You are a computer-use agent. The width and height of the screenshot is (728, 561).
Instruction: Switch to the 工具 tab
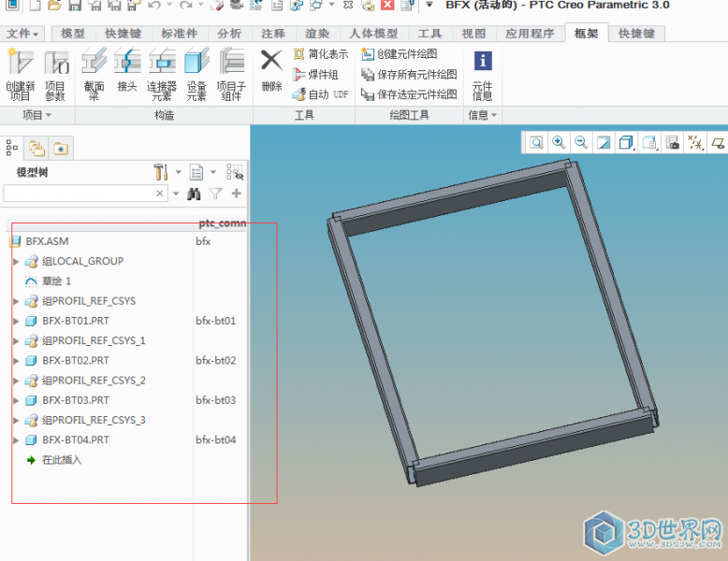pyautogui.click(x=430, y=34)
